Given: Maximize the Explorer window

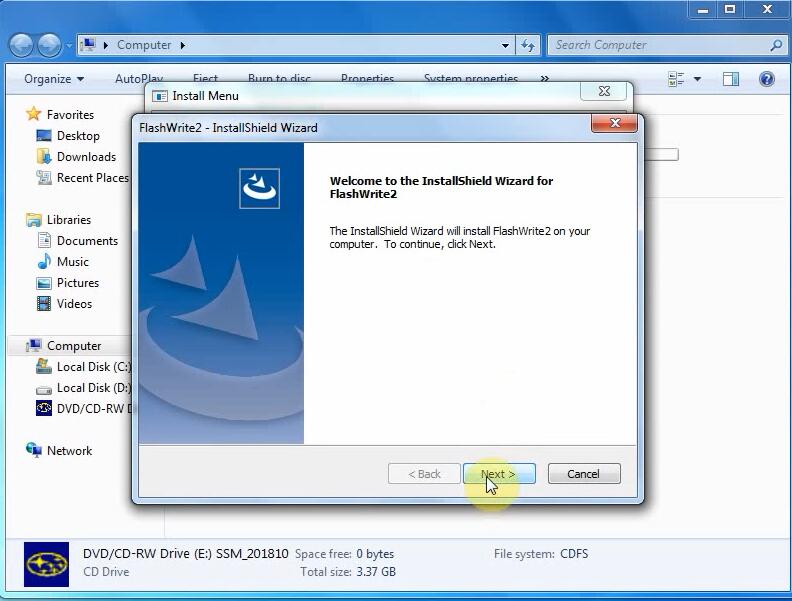Looking at the screenshot, I should [730, 9].
